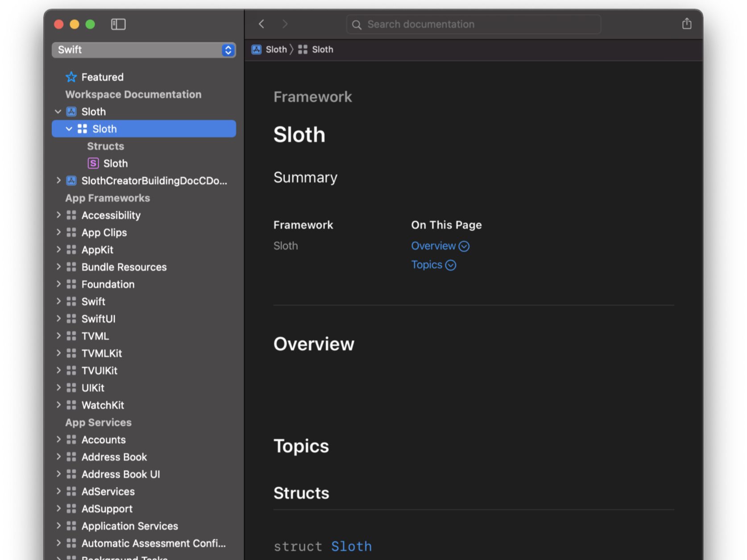
Task: Expand the Swift framework entry
Action: 58,301
